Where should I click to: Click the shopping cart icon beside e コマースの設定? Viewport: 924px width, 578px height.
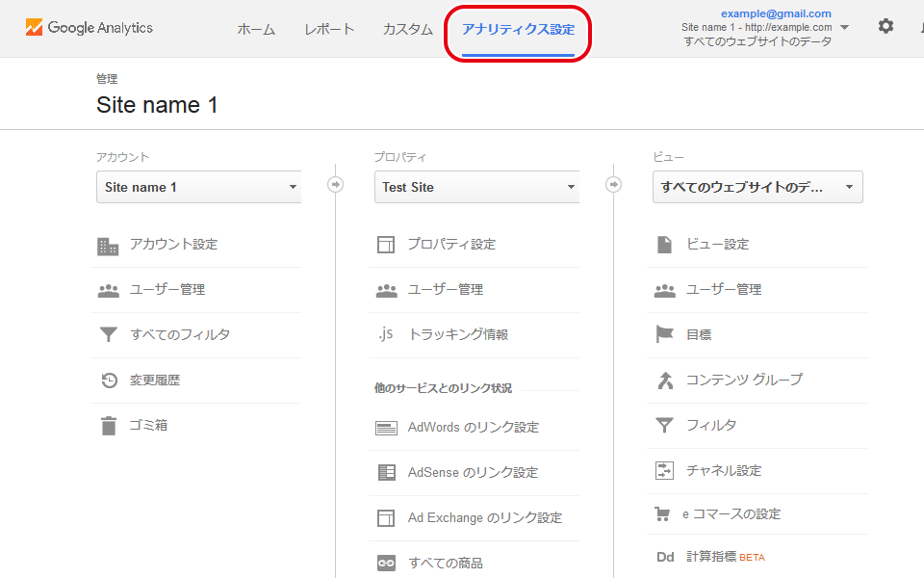coord(662,514)
